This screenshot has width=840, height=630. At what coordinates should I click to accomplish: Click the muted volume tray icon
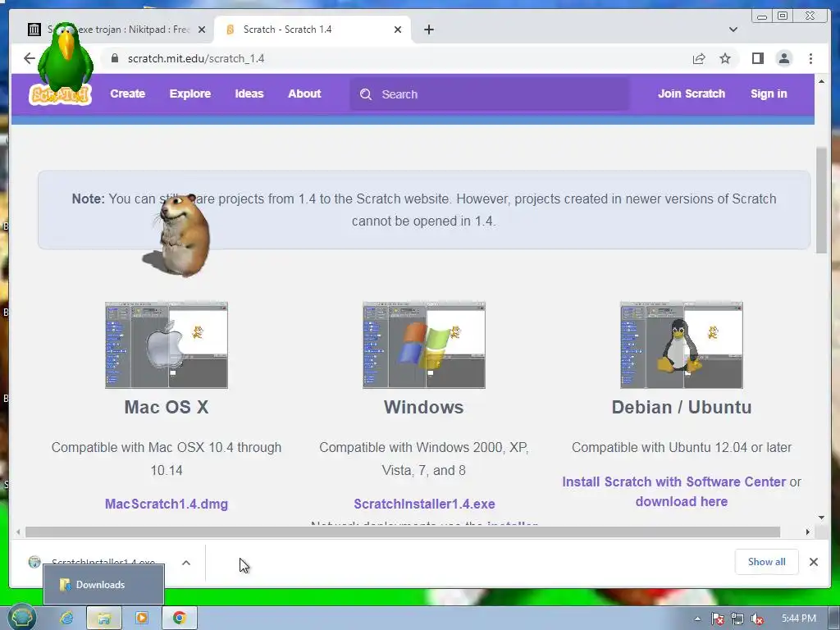757,619
